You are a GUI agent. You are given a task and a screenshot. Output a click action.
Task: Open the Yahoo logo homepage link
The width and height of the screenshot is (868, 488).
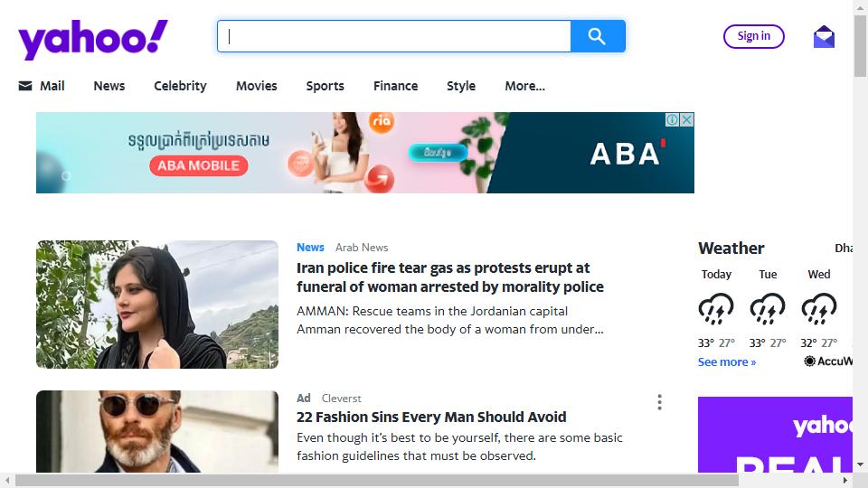(x=93, y=39)
